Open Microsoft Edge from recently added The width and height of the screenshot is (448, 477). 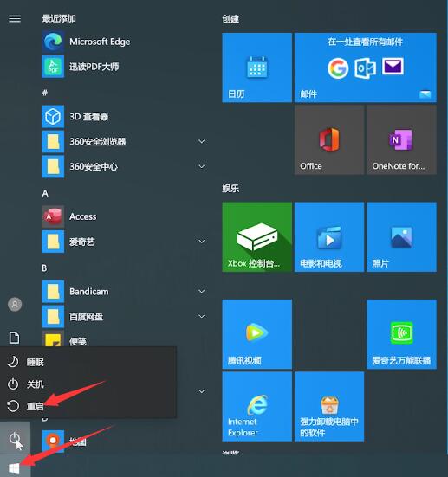pyautogui.click(x=123, y=42)
